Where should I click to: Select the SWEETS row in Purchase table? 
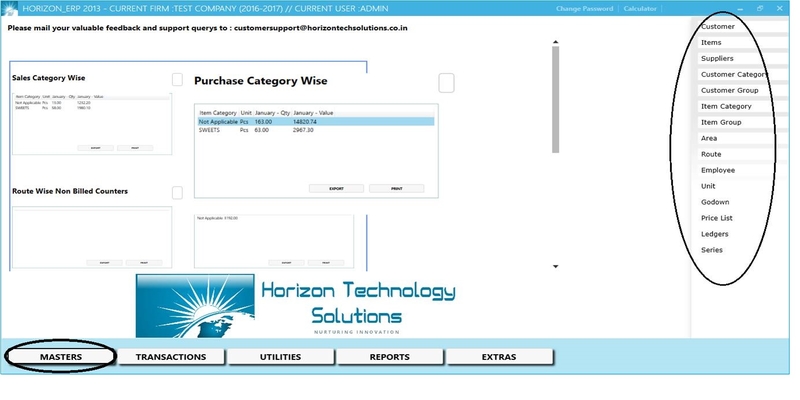[x=316, y=130]
